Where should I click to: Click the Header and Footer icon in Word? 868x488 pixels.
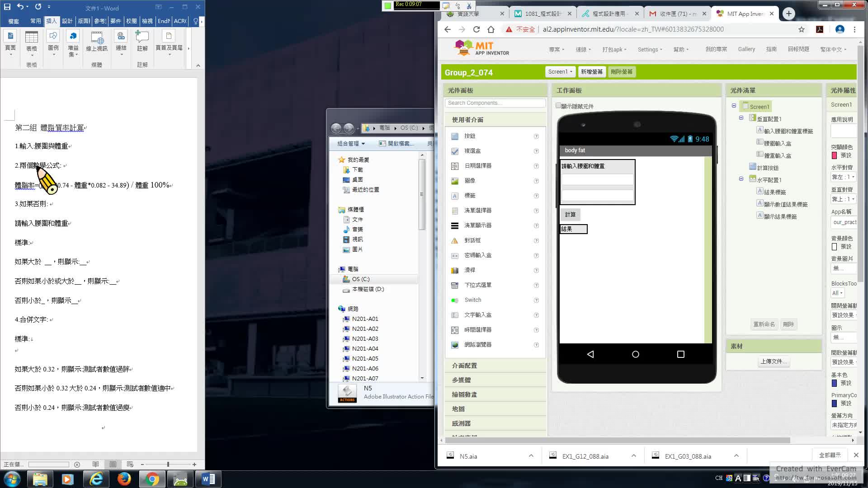coord(169,37)
